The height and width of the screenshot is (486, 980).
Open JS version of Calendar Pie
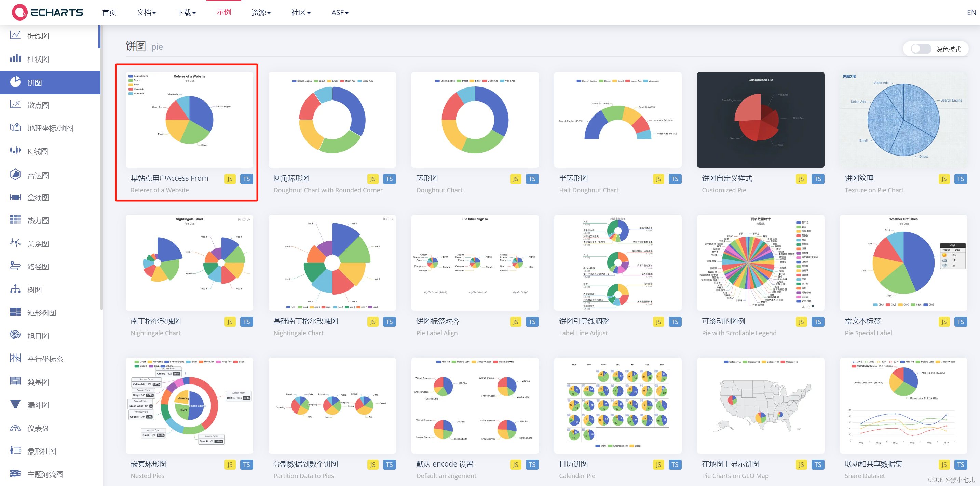point(658,465)
